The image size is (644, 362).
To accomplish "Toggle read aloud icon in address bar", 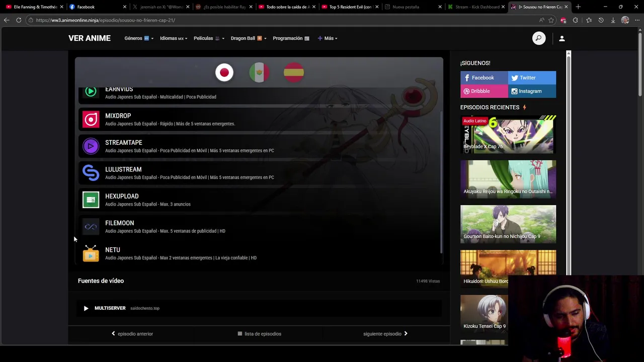I will 541,20.
